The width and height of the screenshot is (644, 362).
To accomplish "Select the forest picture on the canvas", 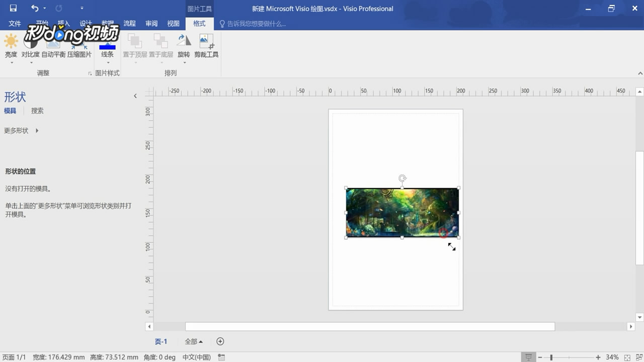I will coord(402,213).
